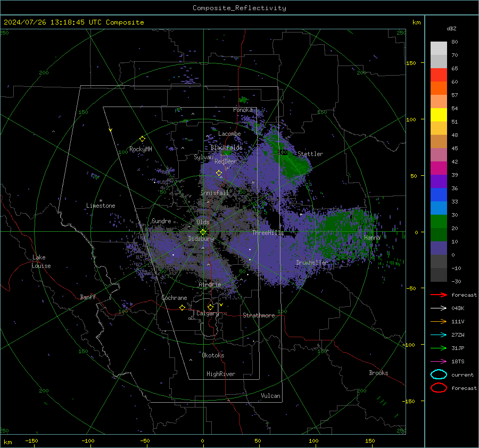Click the Strathmore city label
The height and width of the screenshot is (448, 479).
click(x=259, y=315)
